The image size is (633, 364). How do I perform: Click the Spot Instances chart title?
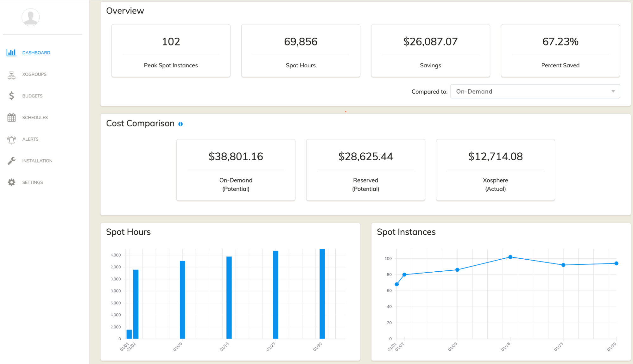(406, 232)
